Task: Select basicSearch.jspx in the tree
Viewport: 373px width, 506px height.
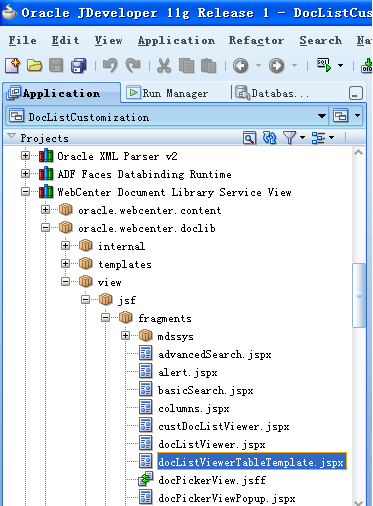Action: click(x=206, y=390)
